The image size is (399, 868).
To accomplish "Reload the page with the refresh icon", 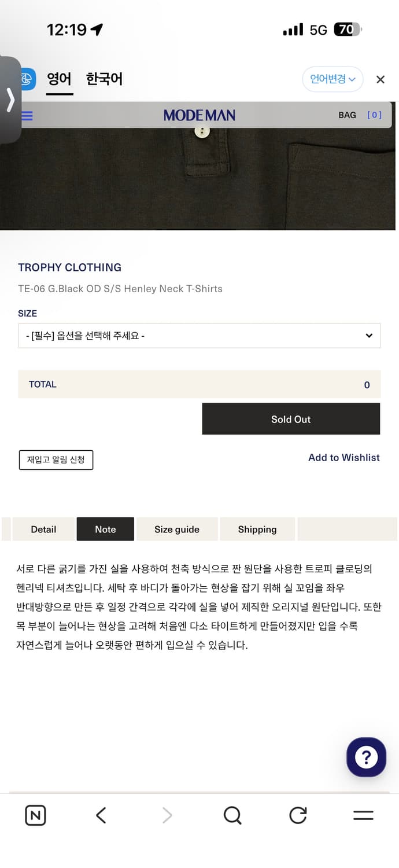I will pyautogui.click(x=298, y=815).
